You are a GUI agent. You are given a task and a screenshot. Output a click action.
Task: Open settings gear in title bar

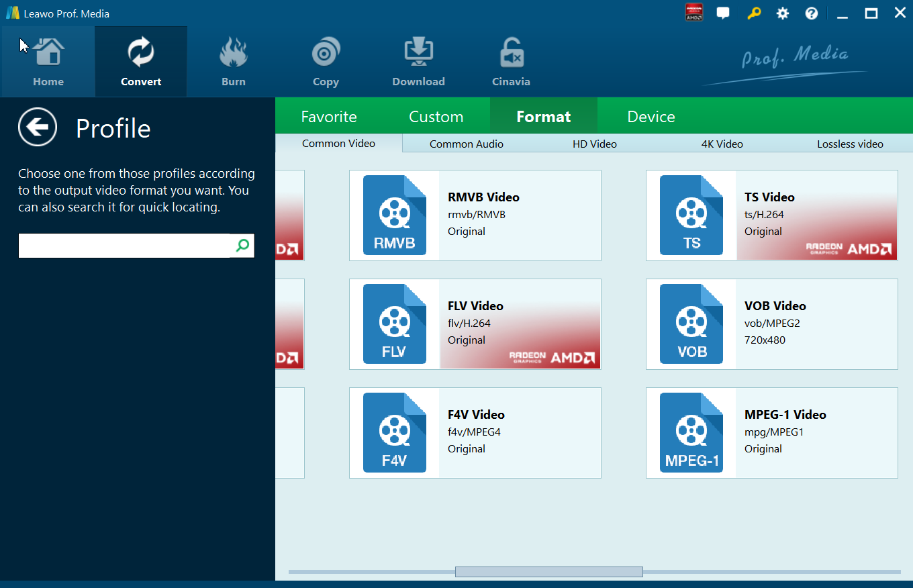[783, 13]
